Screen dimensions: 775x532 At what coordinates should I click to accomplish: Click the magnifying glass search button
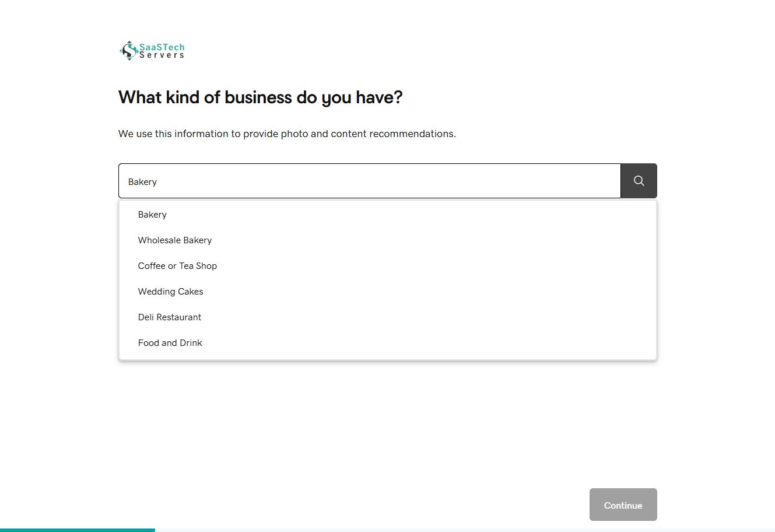click(x=639, y=181)
